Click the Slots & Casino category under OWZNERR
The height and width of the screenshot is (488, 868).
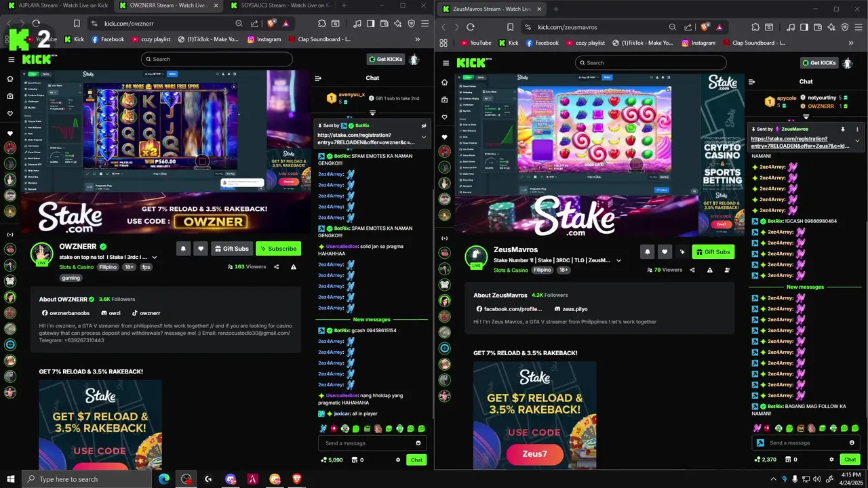pos(76,267)
